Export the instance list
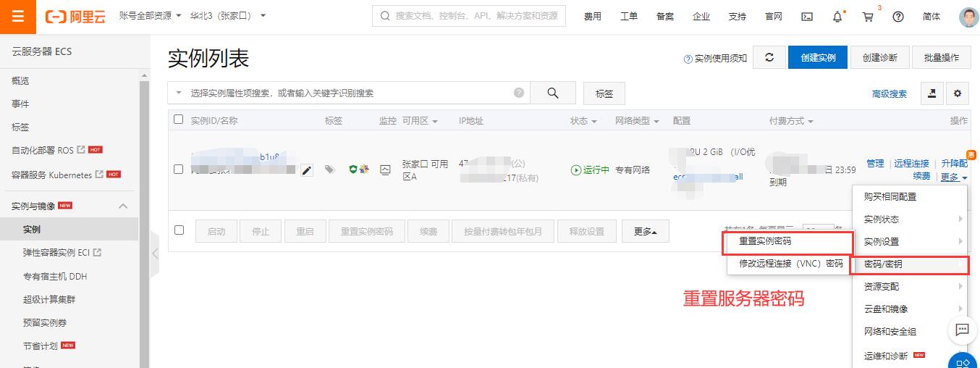 [x=932, y=93]
